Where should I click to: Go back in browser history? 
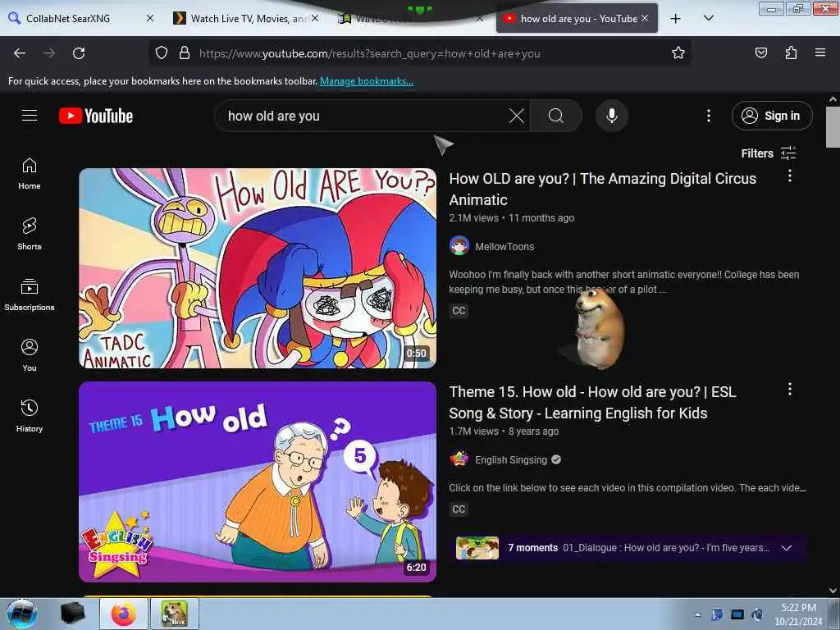(20, 53)
